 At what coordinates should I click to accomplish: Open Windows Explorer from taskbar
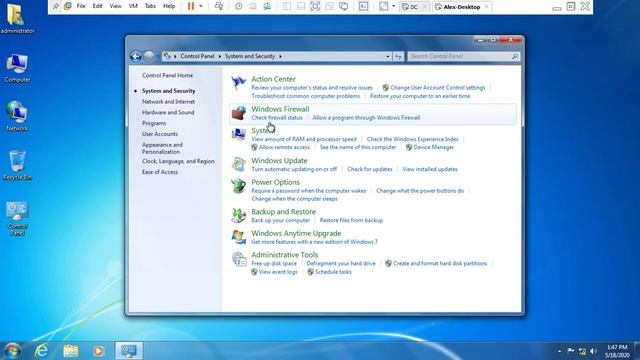tap(71, 351)
